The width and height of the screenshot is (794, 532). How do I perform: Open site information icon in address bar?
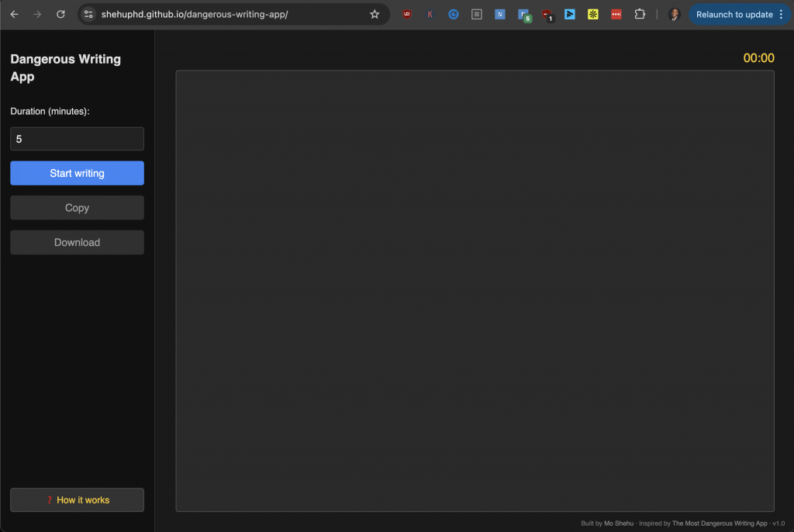(88, 14)
